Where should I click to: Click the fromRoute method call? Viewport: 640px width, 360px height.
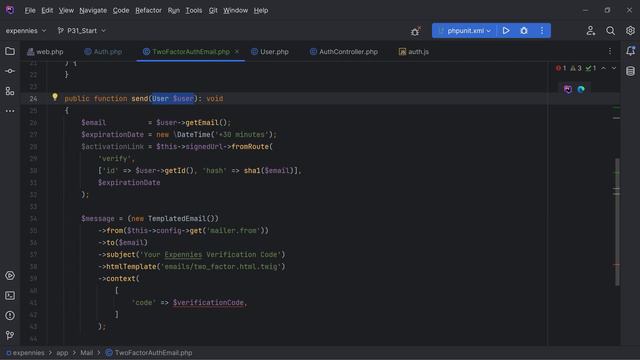250,147
